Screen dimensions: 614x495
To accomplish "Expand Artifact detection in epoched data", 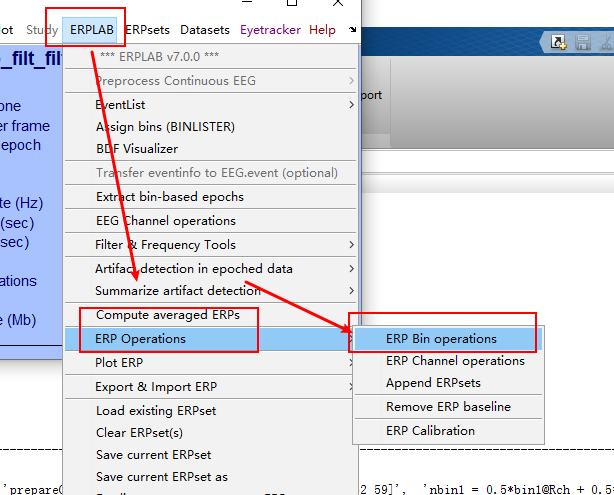I will pos(211,269).
